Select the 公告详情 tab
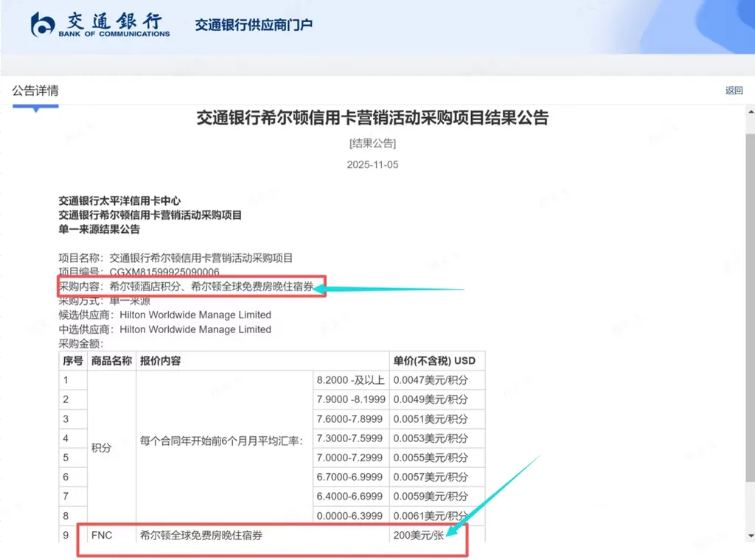 35,91
